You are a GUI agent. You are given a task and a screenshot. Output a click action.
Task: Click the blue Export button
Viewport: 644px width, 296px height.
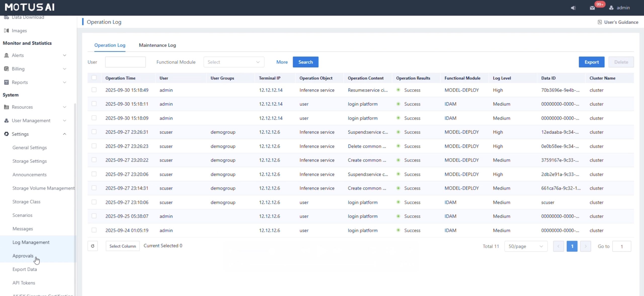(591, 62)
